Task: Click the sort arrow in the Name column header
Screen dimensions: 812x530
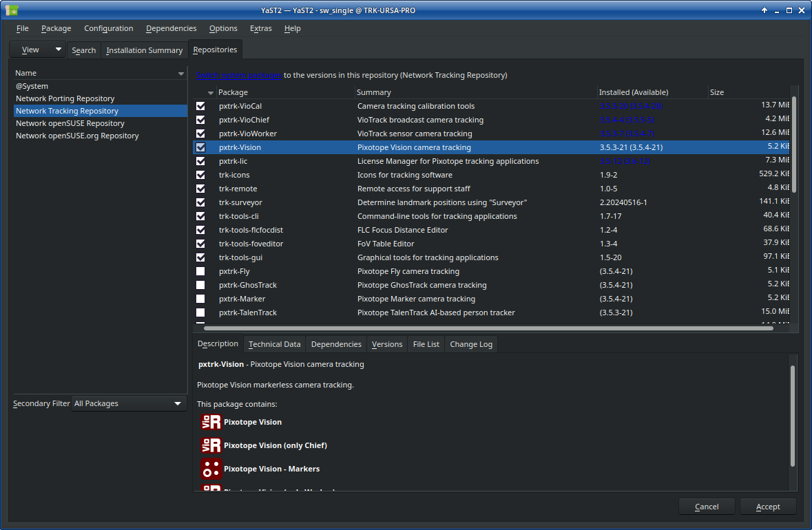Action: click(181, 74)
